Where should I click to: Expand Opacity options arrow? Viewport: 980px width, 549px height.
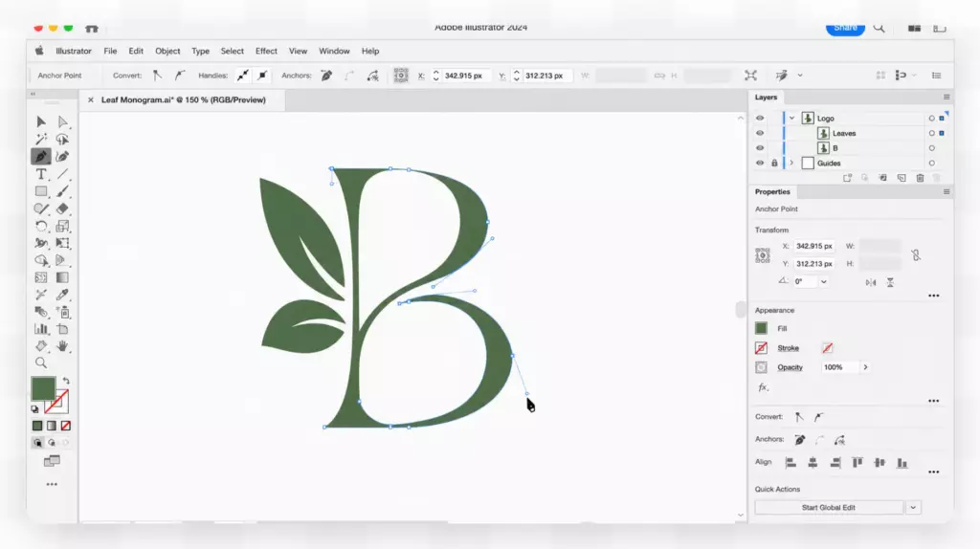pyautogui.click(x=865, y=367)
